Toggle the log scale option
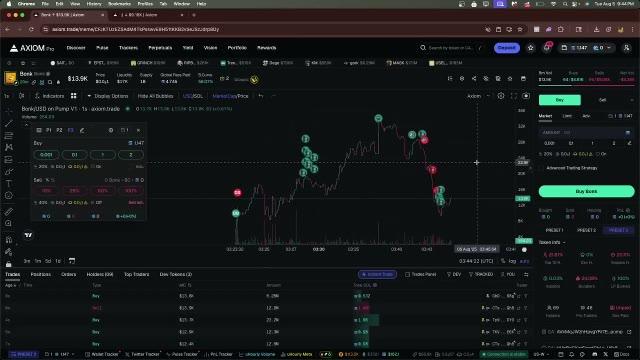The width and height of the screenshot is (640, 360). pos(512,261)
